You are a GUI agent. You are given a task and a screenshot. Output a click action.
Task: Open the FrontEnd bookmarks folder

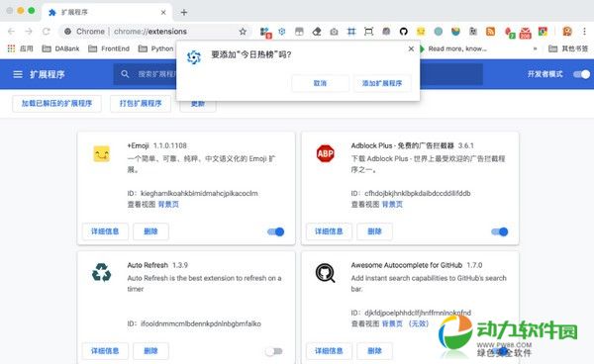[x=109, y=48]
